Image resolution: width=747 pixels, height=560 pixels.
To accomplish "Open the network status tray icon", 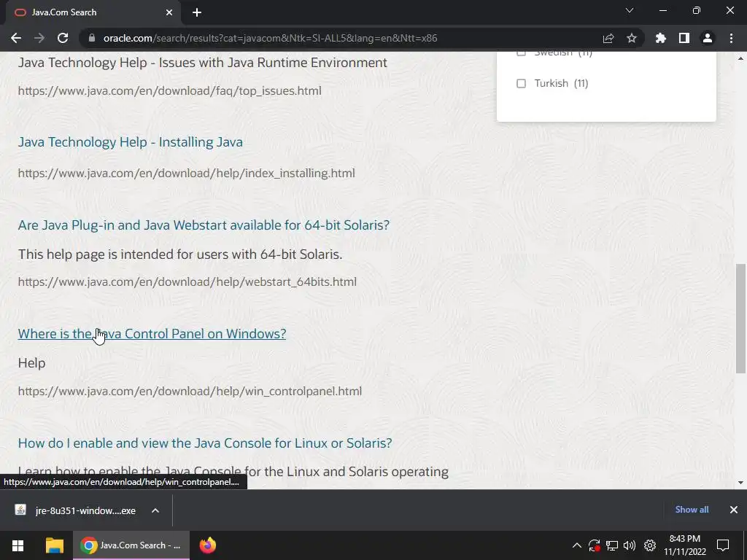I will (612, 545).
